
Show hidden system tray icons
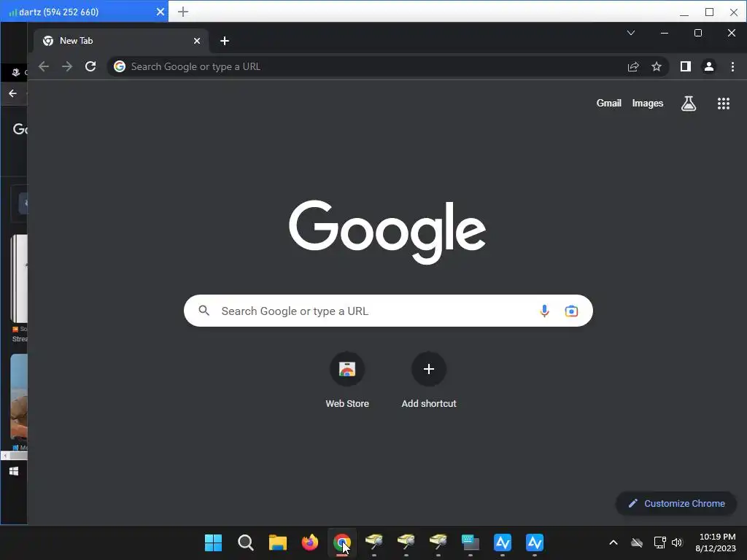614,542
